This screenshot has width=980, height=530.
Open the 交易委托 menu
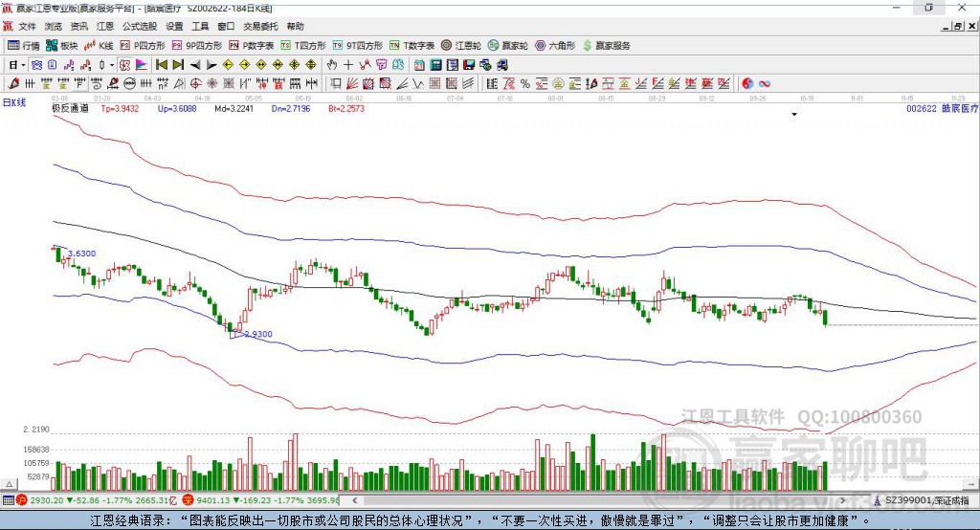coord(260,26)
